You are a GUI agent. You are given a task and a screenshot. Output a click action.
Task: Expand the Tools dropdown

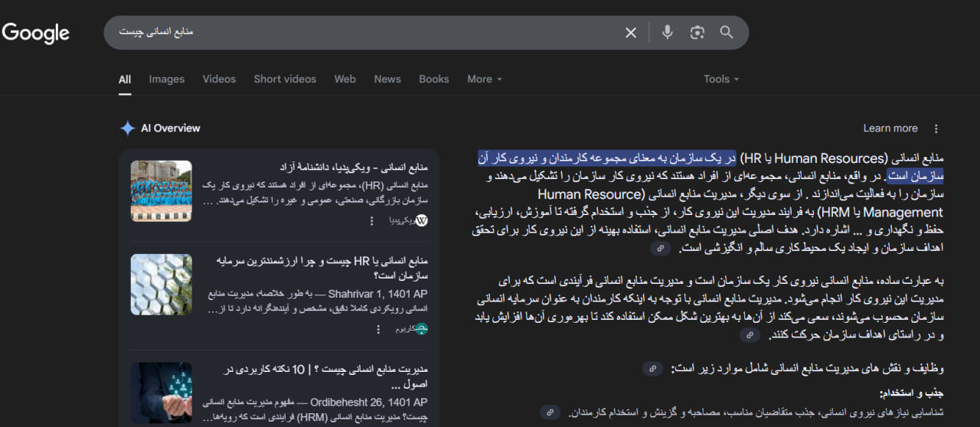coord(722,79)
